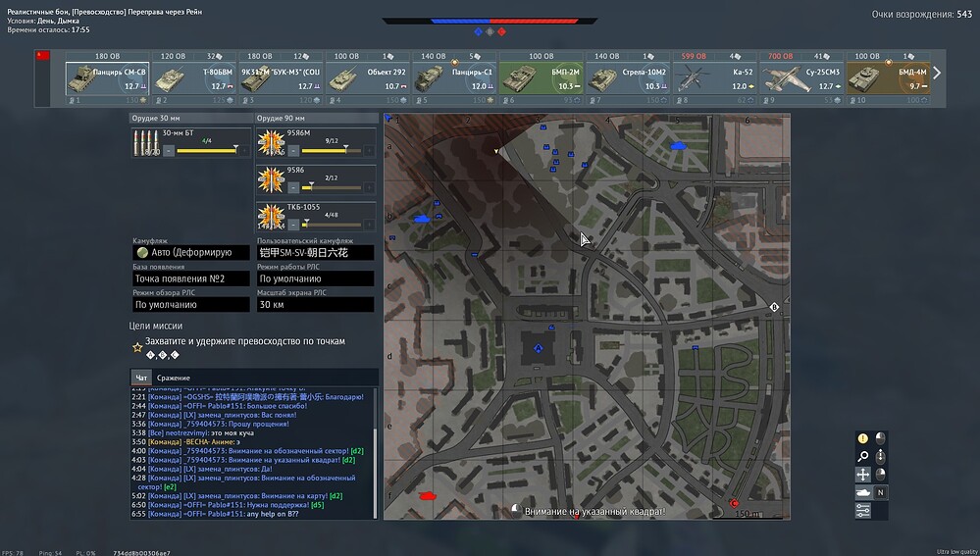Choose the 9К317М БУК-М3 vehicle slot

pos(282,78)
